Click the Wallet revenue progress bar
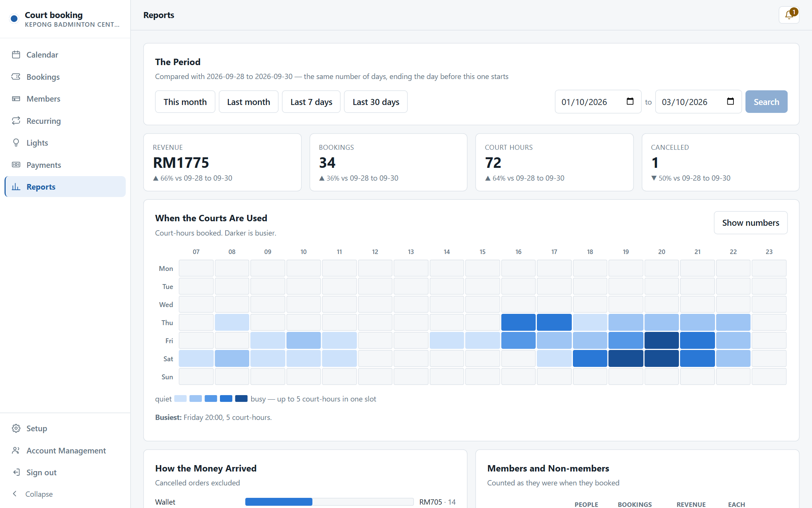This screenshot has width=812, height=508. coord(329,502)
